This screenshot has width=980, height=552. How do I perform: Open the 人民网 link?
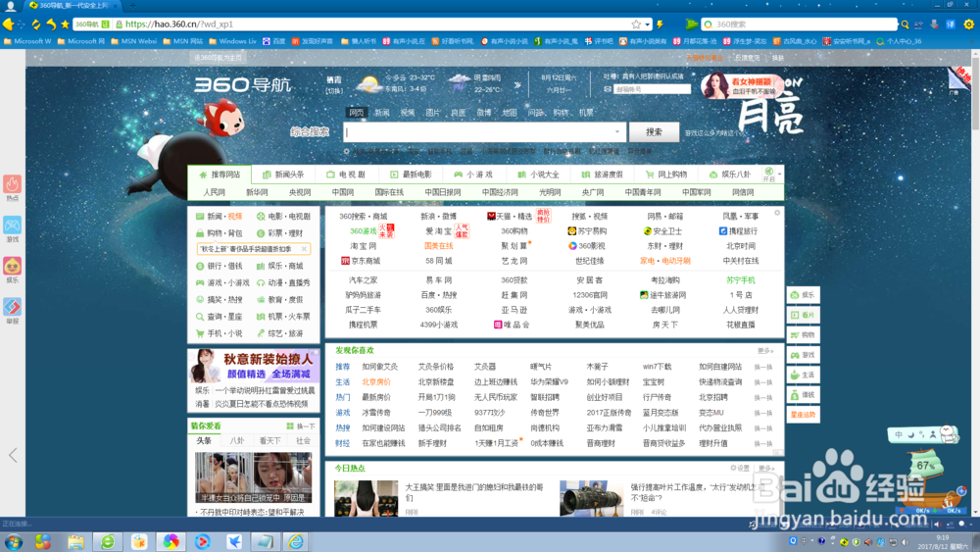point(215,192)
